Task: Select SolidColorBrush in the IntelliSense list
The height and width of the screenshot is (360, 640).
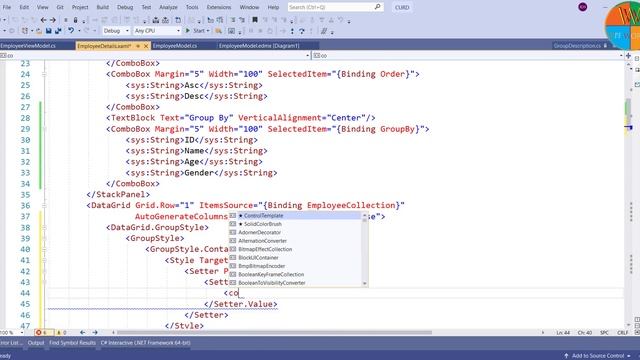Action: coord(295,224)
